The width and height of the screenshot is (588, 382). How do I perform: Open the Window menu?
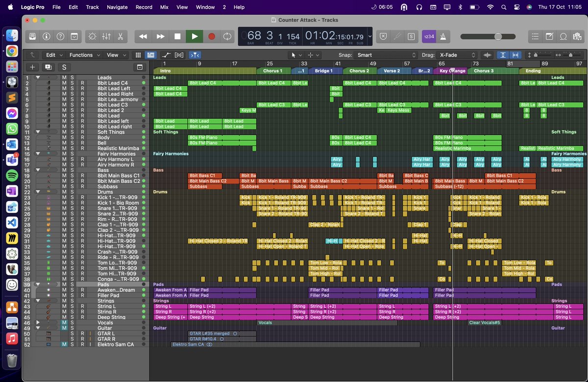pyautogui.click(x=205, y=7)
